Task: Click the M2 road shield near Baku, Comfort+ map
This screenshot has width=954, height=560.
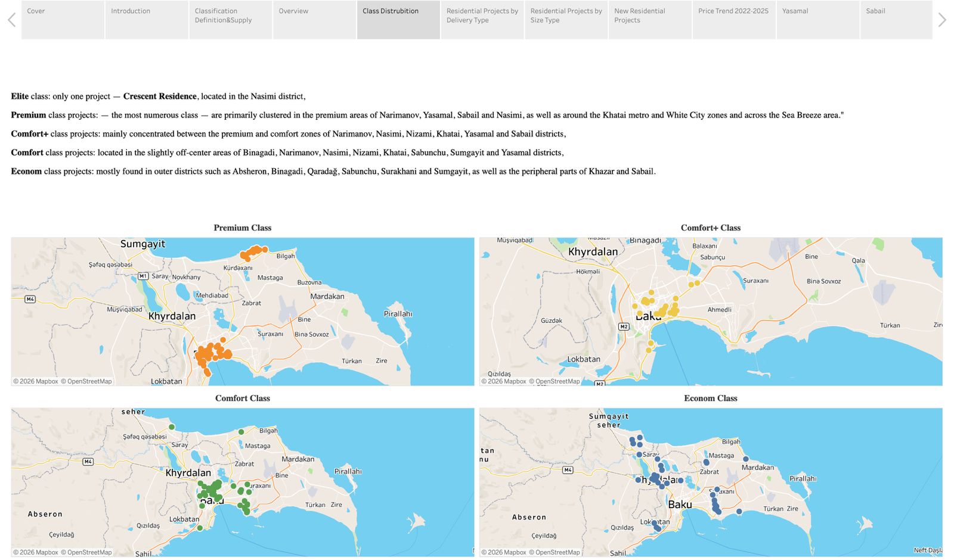Action: (x=624, y=326)
